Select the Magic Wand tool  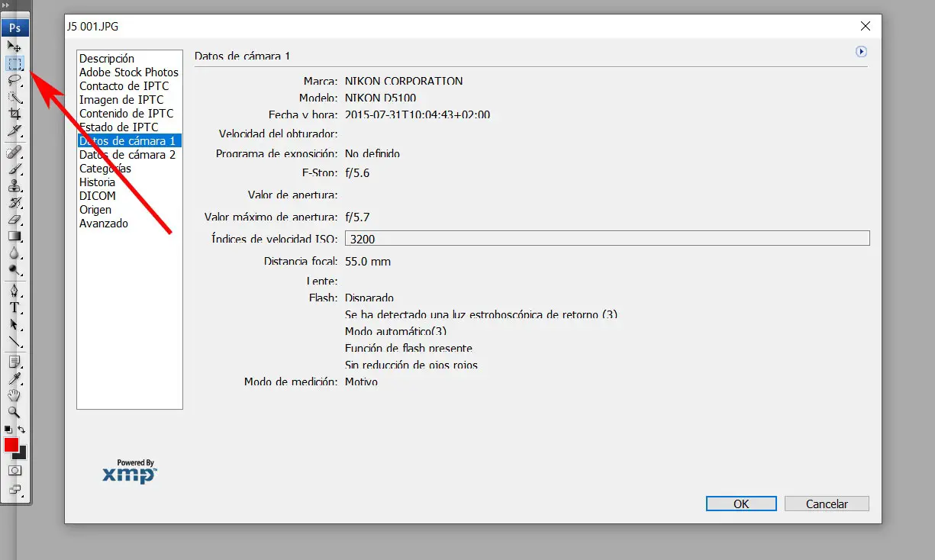(15, 97)
